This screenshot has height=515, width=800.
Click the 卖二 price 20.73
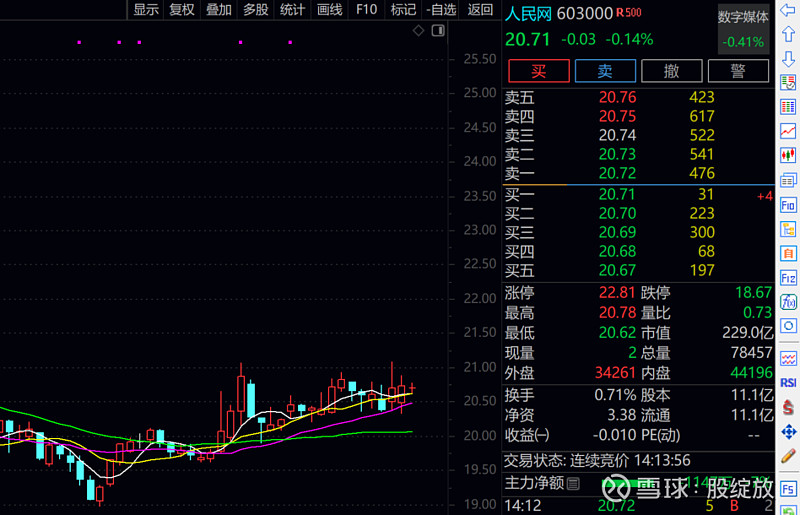[617, 154]
